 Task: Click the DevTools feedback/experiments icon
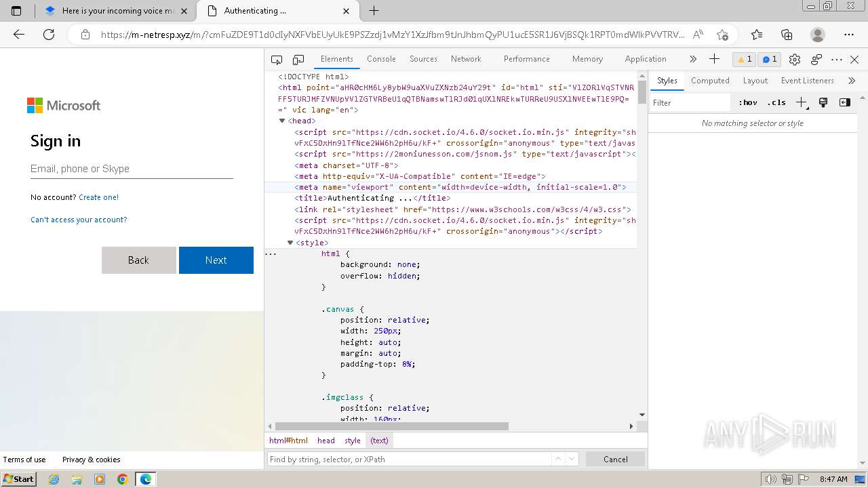[x=816, y=60]
